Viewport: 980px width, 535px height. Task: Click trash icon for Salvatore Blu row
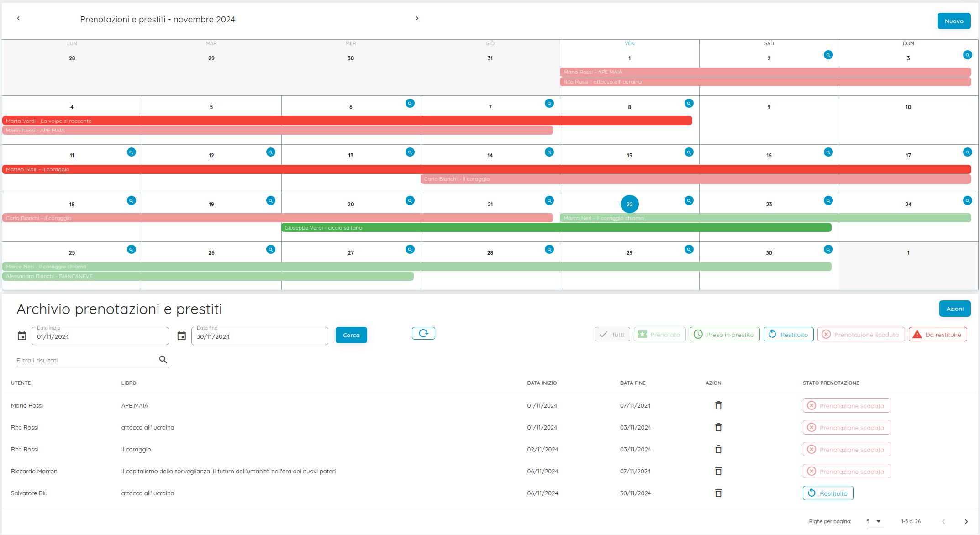click(718, 493)
